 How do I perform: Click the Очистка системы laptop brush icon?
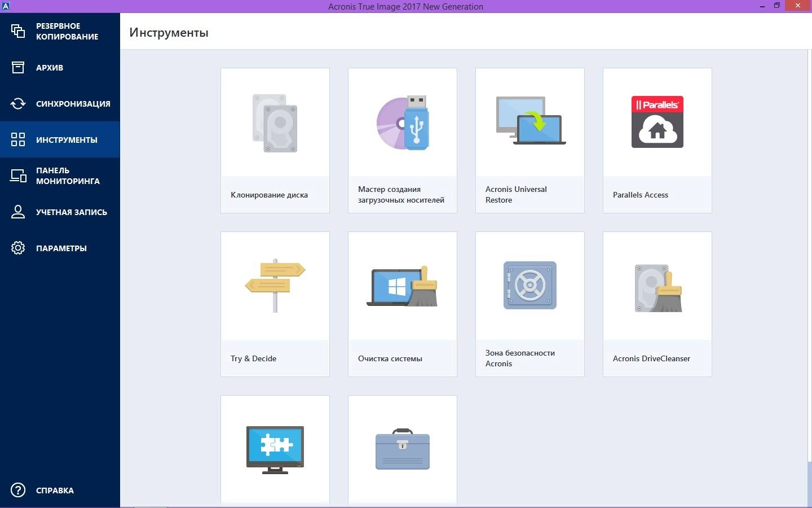(402, 286)
